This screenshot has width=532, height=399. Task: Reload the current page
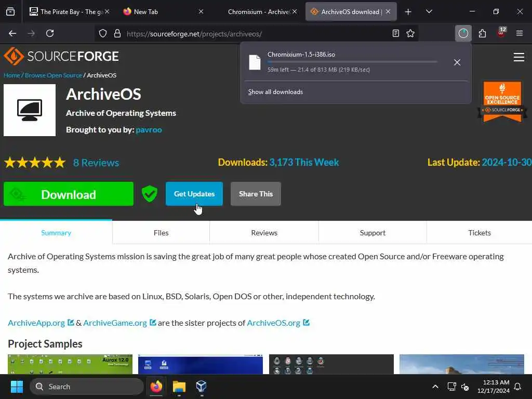pos(50,33)
